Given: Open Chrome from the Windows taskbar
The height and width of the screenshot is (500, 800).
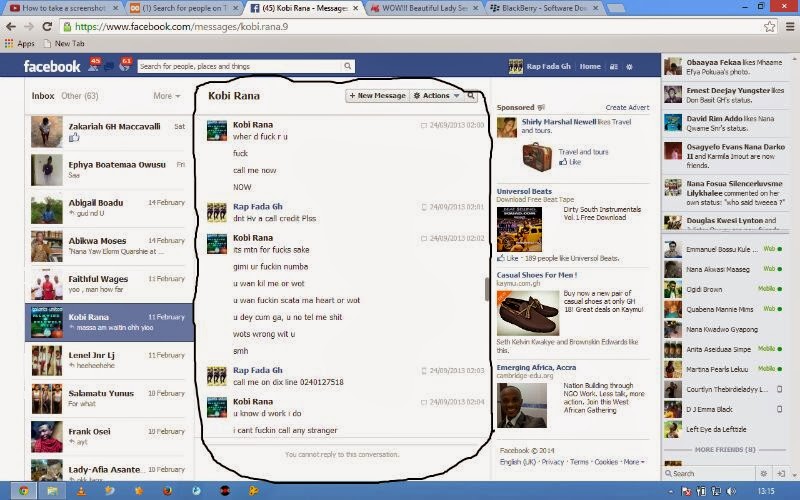Looking at the screenshot, I should pyautogui.click(x=23, y=491).
